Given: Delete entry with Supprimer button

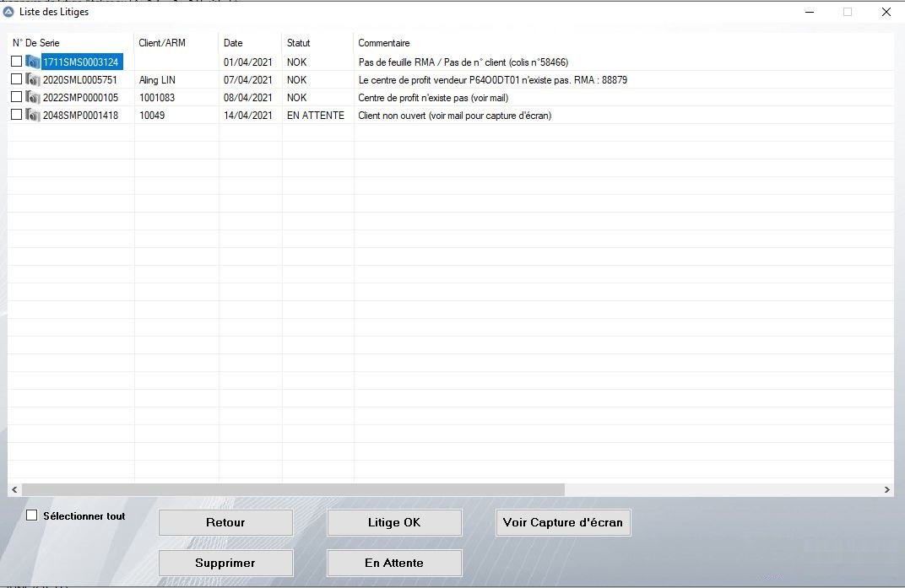Looking at the screenshot, I should tap(225, 563).
